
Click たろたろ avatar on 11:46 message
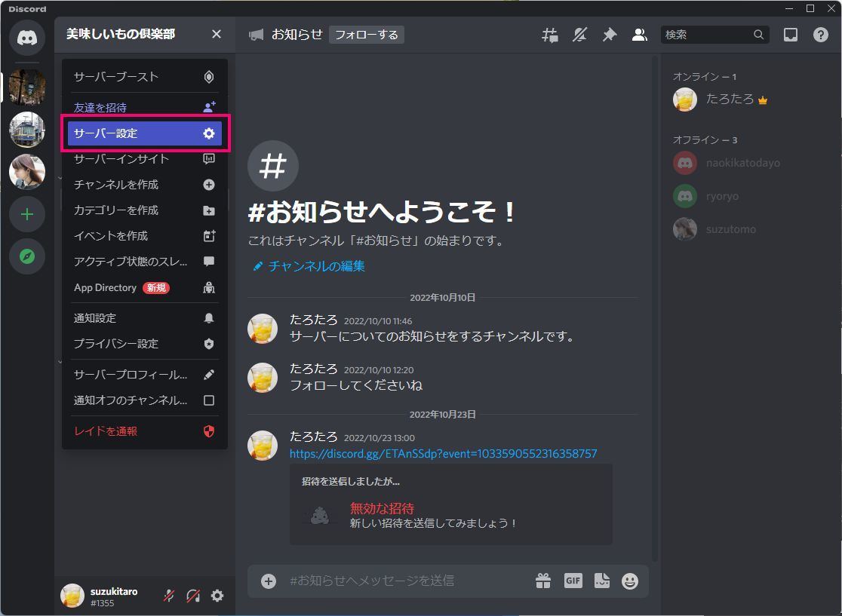[x=263, y=329]
